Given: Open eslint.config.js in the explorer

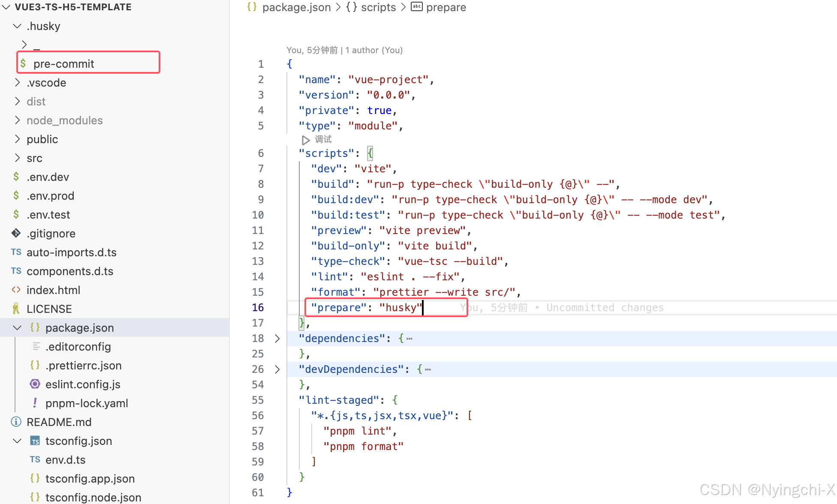Looking at the screenshot, I should 83,384.
